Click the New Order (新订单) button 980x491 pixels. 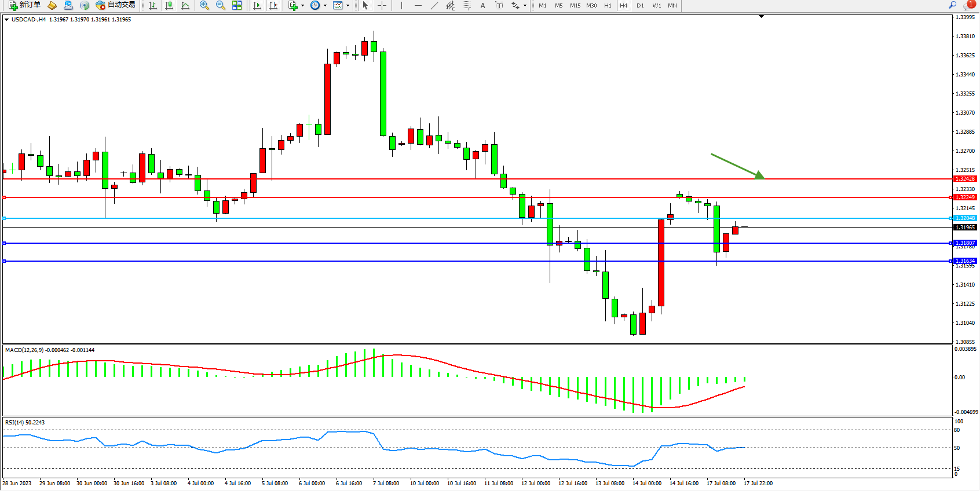[24, 5]
